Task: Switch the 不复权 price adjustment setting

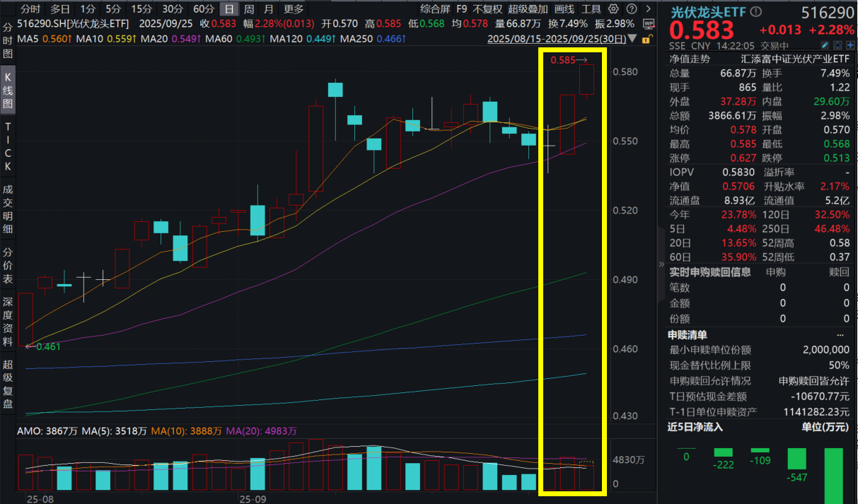Action: click(488, 8)
